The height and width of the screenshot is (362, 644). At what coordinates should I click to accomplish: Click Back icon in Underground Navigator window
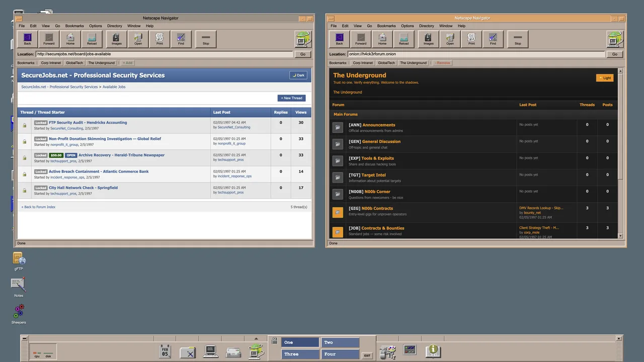pyautogui.click(x=339, y=39)
